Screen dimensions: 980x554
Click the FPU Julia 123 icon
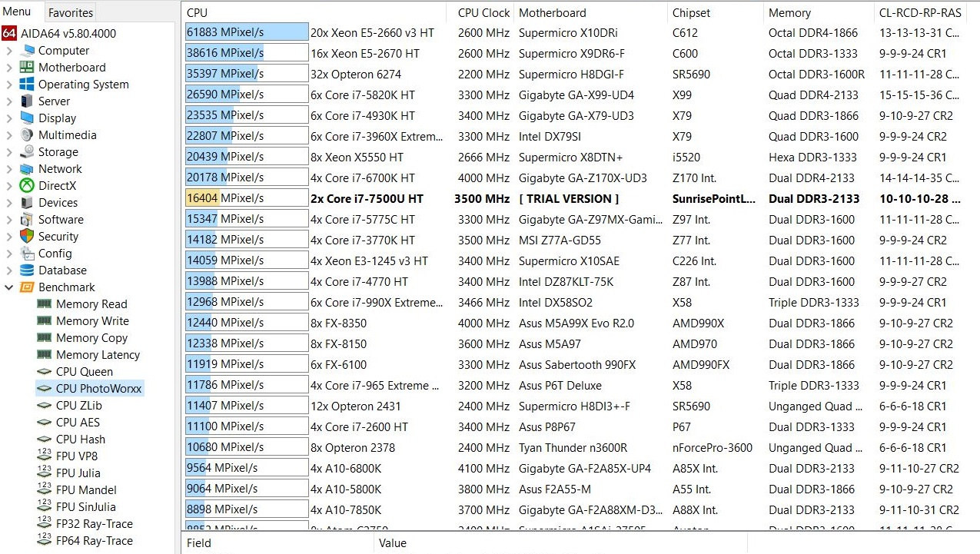[44, 473]
